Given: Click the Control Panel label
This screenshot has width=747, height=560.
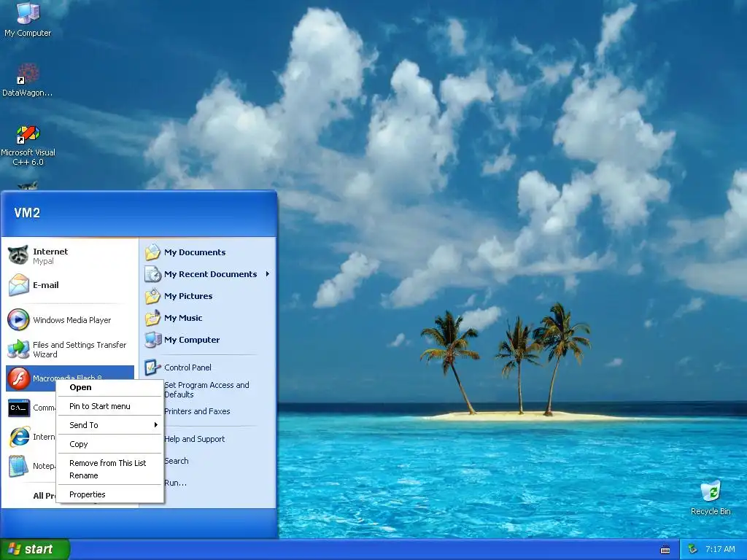Looking at the screenshot, I should pos(187,367).
